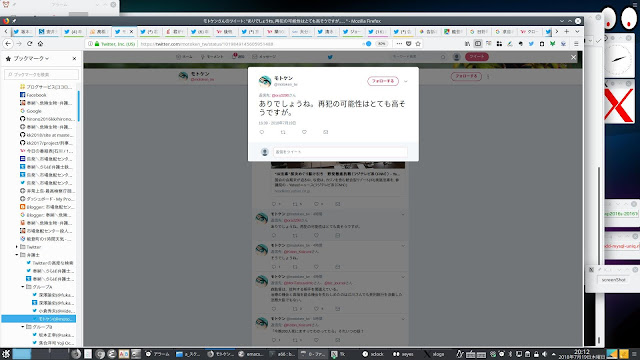
Task: Click the bookmark search field
Action: pyautogui.click(x=41, y=75)
